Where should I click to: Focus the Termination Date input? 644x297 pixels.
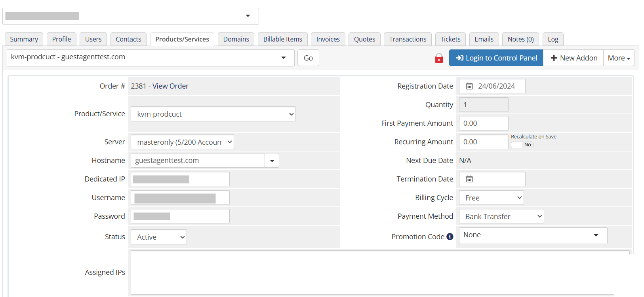click(x=492, y=179)
